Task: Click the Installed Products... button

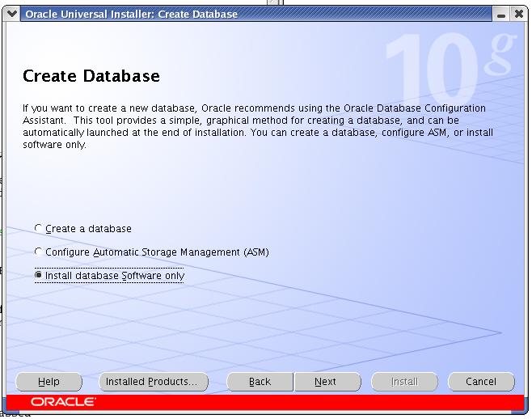Action: coord(152,382)
